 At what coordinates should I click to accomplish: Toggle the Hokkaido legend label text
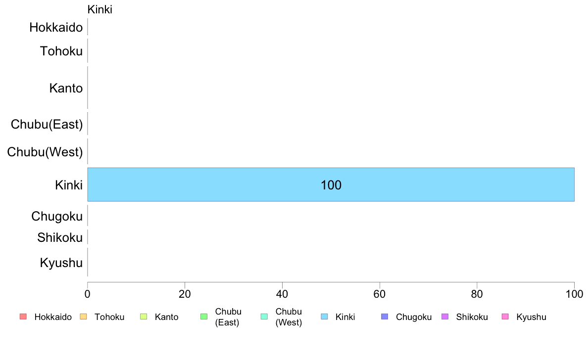[53, 317]
